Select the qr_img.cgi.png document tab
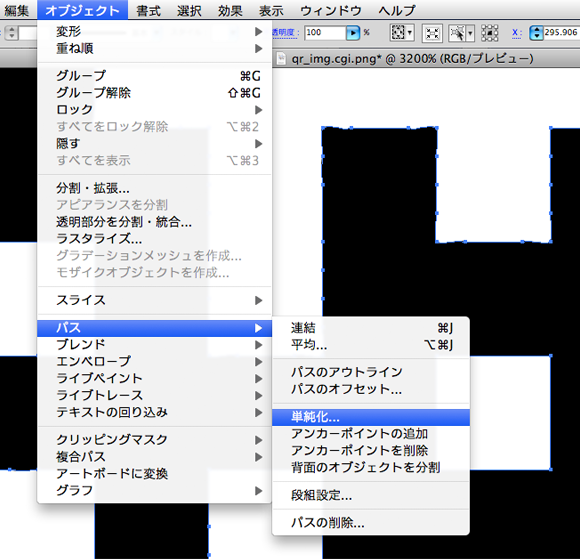 [412, 59]
